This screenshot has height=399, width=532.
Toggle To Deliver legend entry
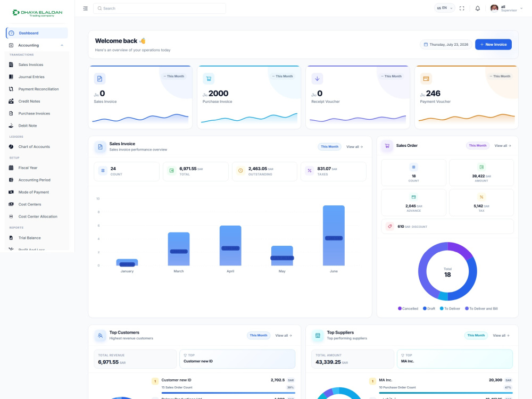450,309
